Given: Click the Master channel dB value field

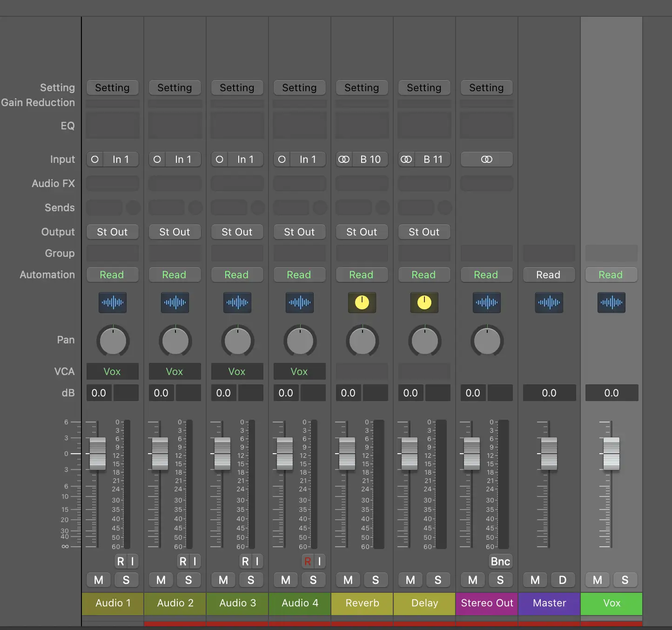Looking at the screenshot, I should click(x=549, y=393).
